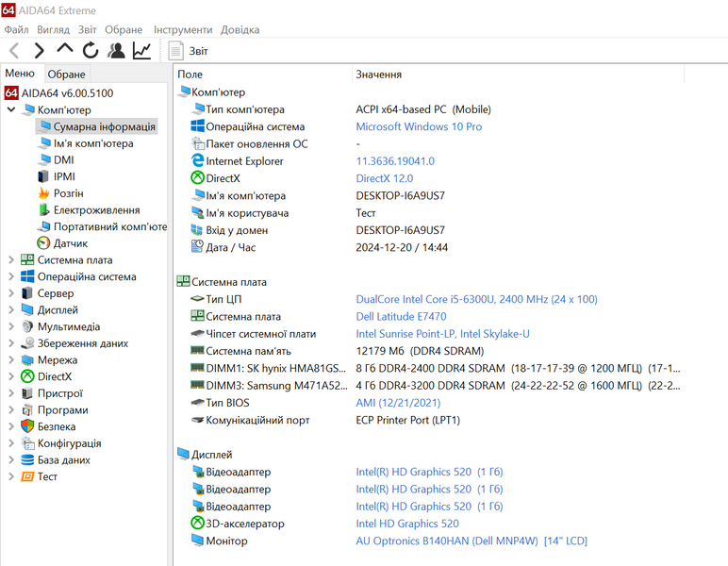
Task: Click the Поле column header
Action: 263,75
